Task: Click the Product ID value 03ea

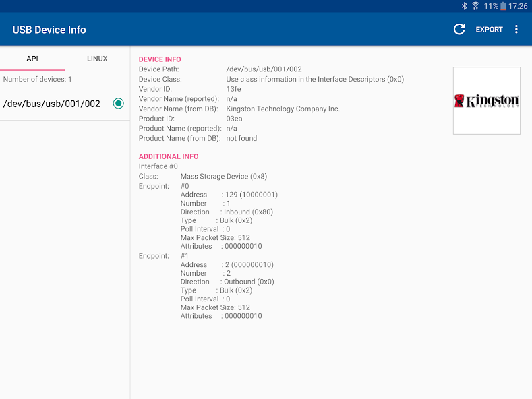Action: click(234, 119)
